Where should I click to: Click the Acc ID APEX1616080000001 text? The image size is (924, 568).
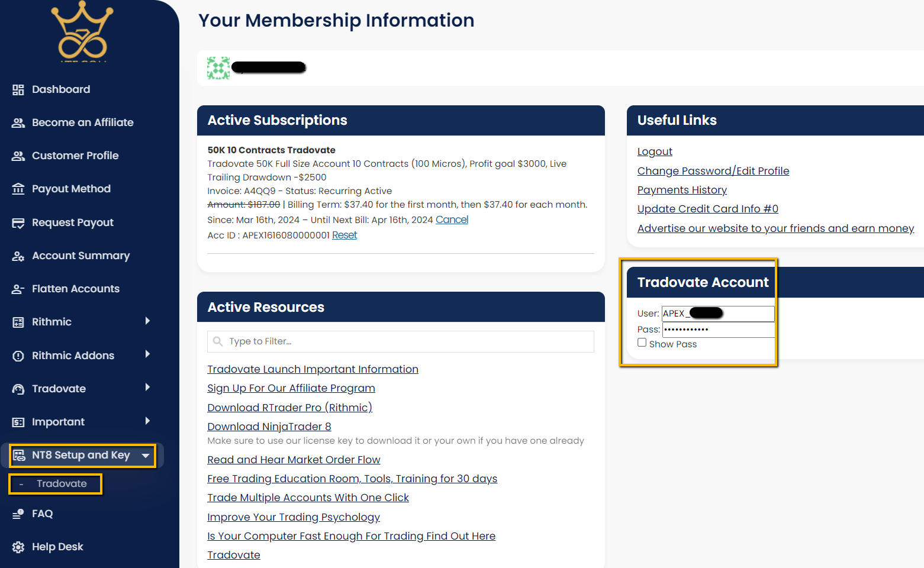coord(268,235)
